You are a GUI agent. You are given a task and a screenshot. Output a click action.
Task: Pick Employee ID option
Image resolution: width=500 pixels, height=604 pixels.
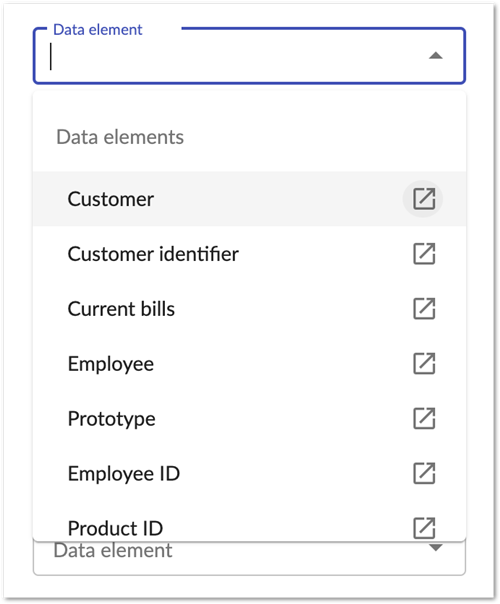[249, 473]
